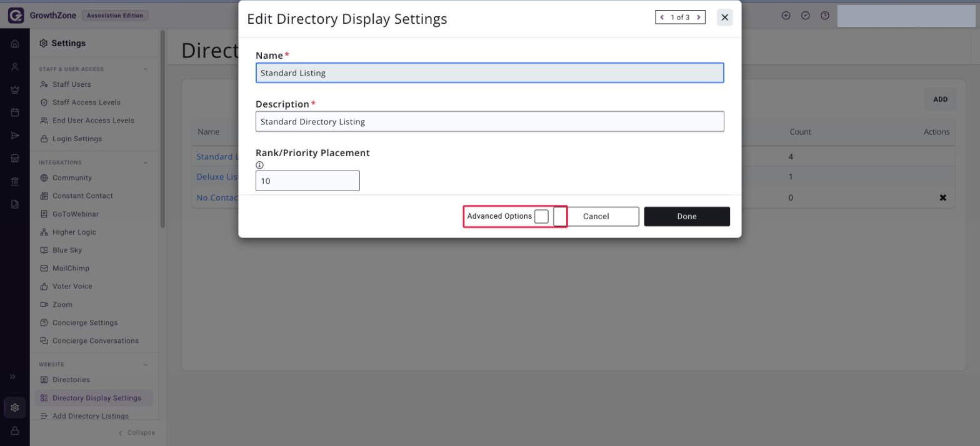Open Concierge Settings
Image resolution: width=980 pixels, height=446 pixels.
[85, 323]
